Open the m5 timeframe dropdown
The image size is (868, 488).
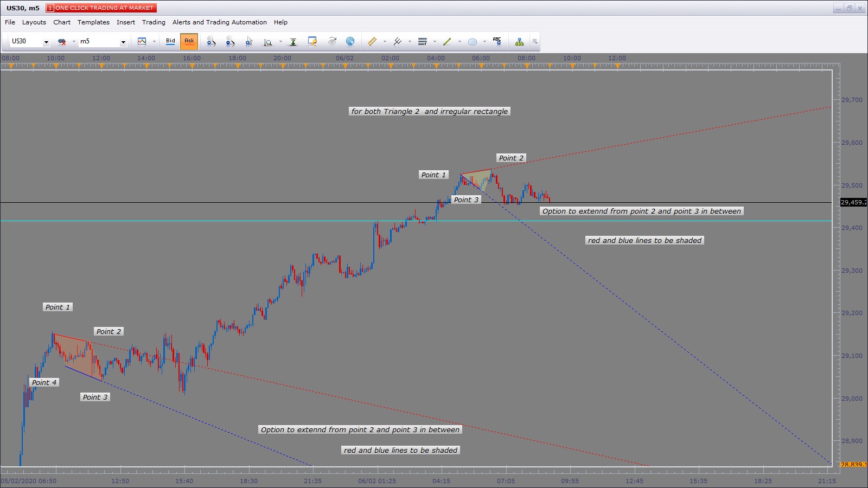click(x=123, y=42)
